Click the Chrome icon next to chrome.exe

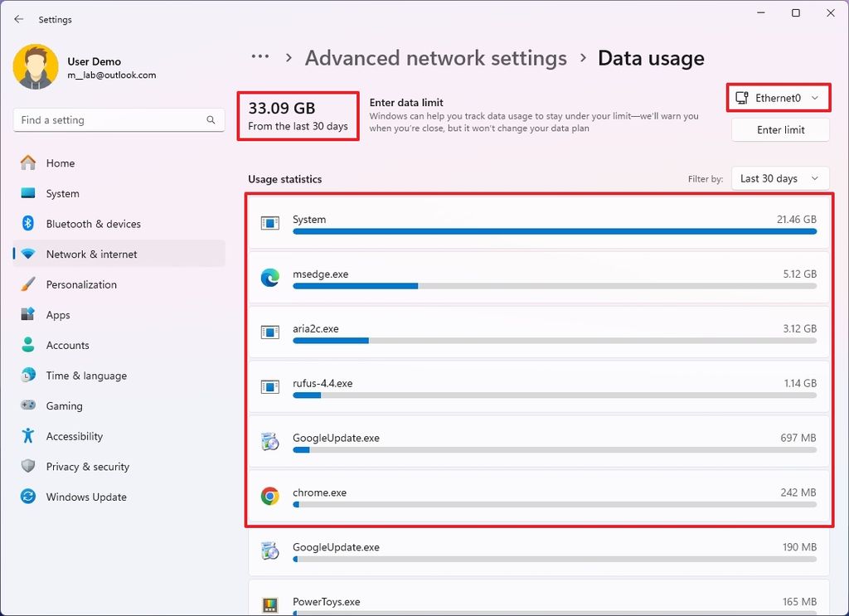pyautogui.click(x=269, y=496)
